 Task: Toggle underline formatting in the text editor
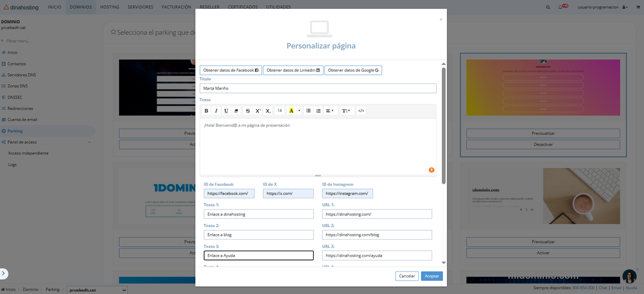click(226, 110)
